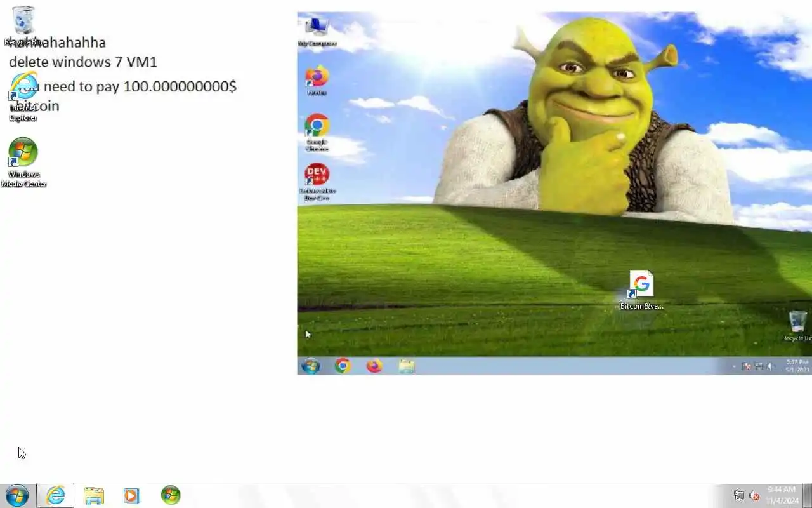This screenshot has height=508, width=812.
Task: Open Windows Explorer from the main taskbar
Action: pyautogui.click(x=94, y=495)
